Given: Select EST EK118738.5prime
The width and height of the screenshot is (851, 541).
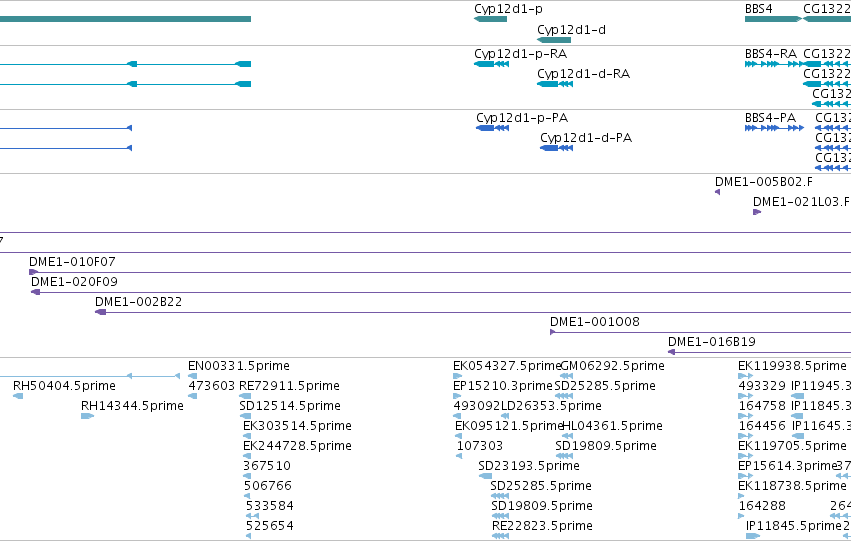Looking at the screenshot, I should click(792, 486).
